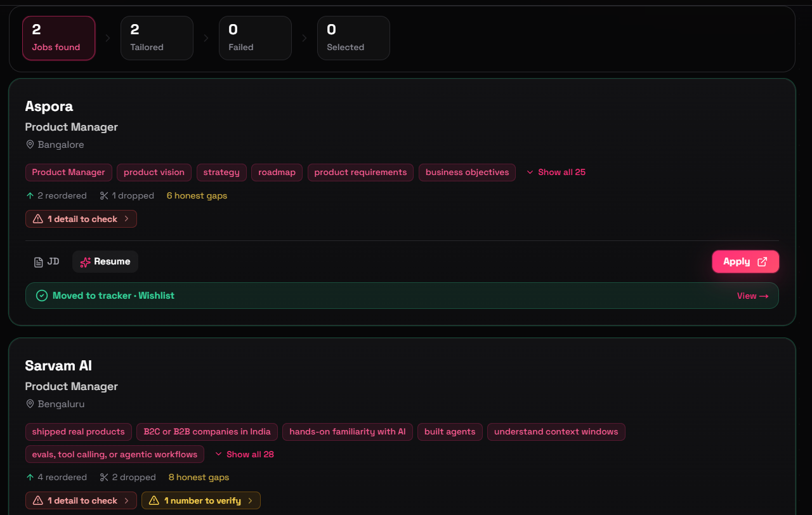
Task: Click the Product Manager keyword tag
Action: pos(69,172)
